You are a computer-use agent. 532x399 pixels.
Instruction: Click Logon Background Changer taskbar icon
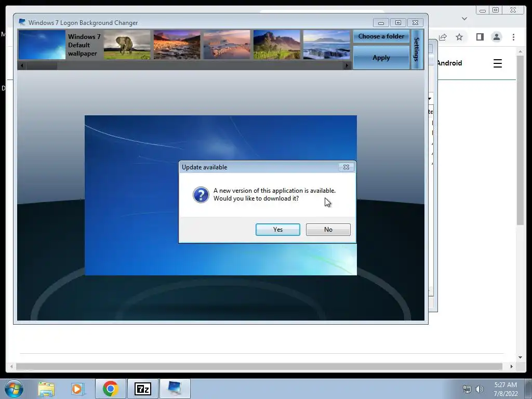tap(175, 389)
